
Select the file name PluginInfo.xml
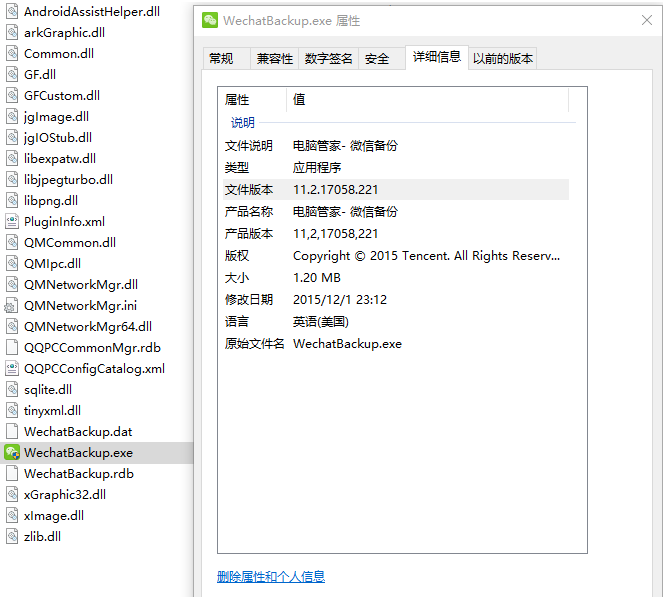64,222
